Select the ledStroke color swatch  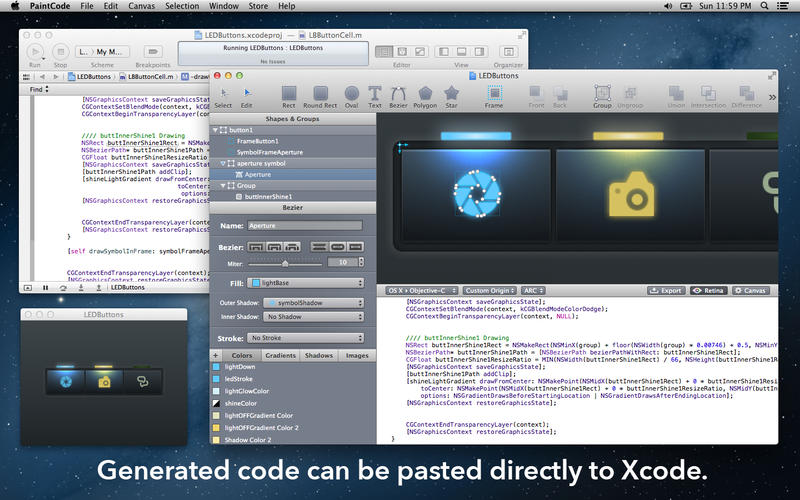240,379
